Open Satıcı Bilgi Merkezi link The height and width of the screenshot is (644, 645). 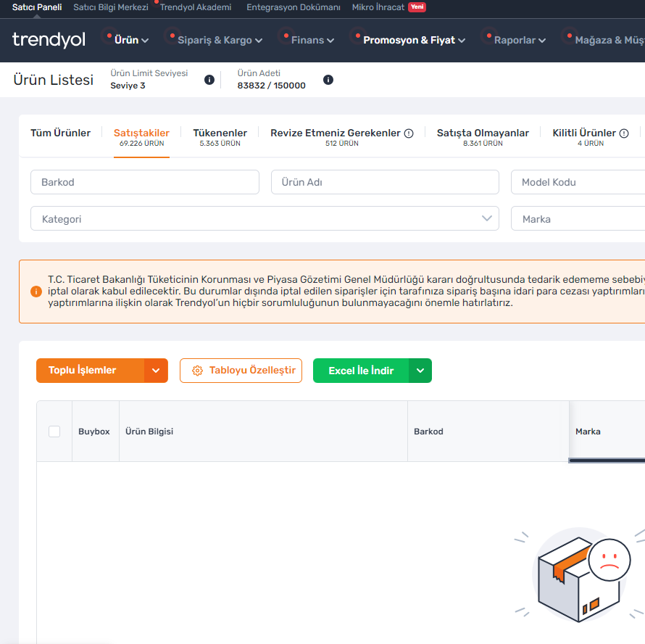pyautogui.click(x=111, y=7)
